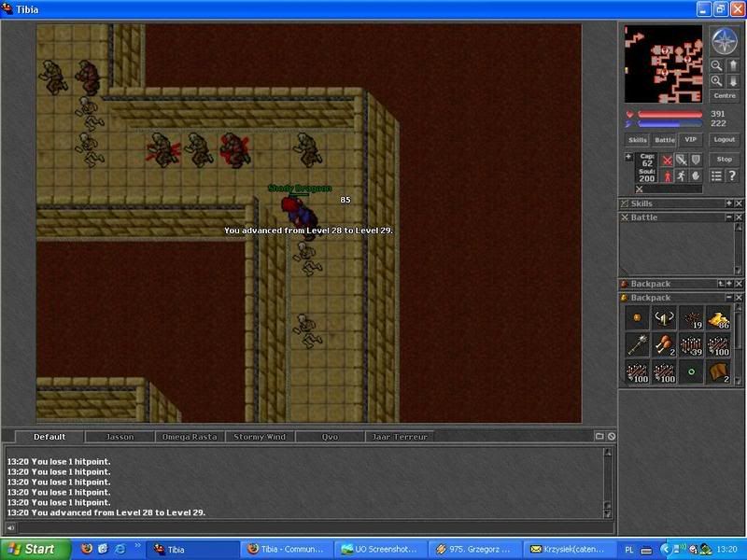Switch to the Jaar Terreur chat tab
This screenshot has height=560, width=747.
tap(400, 437)
